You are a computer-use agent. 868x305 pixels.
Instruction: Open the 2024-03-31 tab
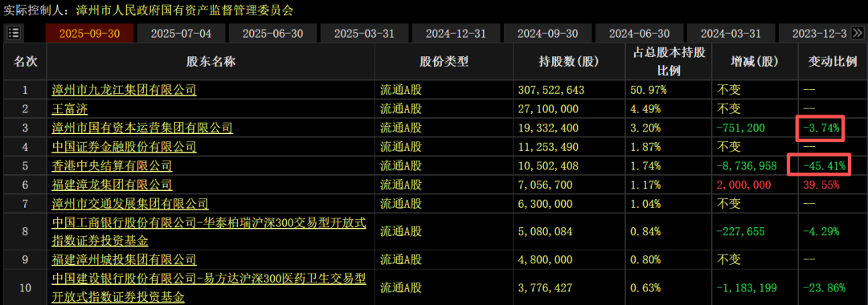click(x=731, y=33)
